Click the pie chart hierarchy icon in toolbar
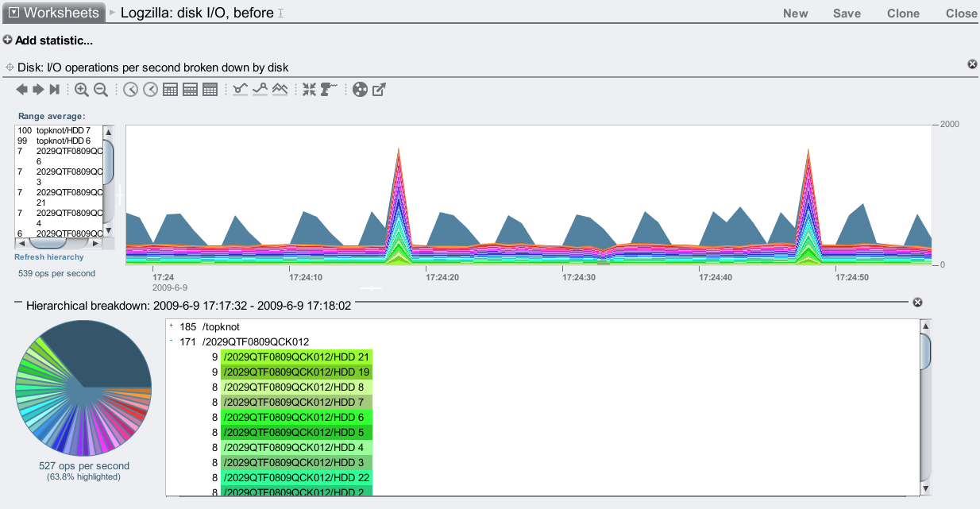This screenshot has width=980, height=509. tap(360, 90)
